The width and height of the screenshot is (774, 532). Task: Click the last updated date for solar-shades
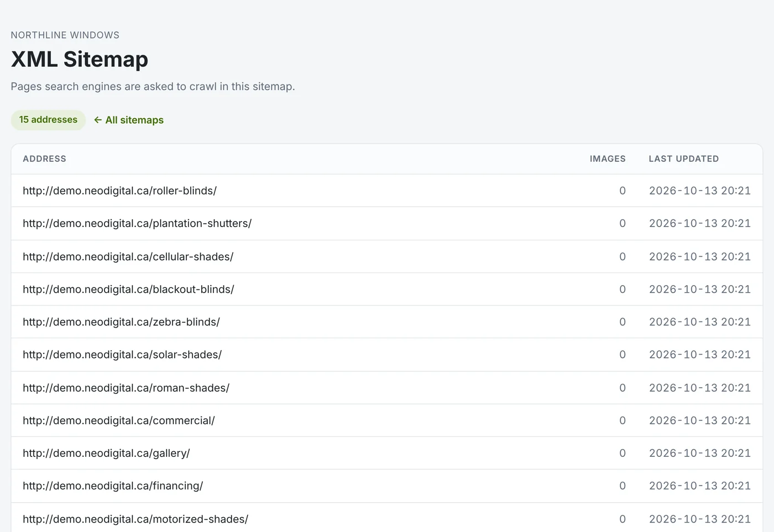pos(700,354)
